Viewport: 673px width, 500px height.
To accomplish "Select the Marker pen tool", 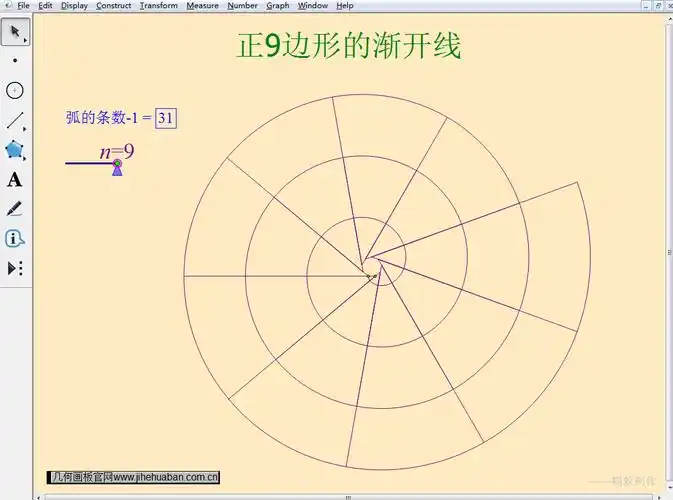I will 15,209.
